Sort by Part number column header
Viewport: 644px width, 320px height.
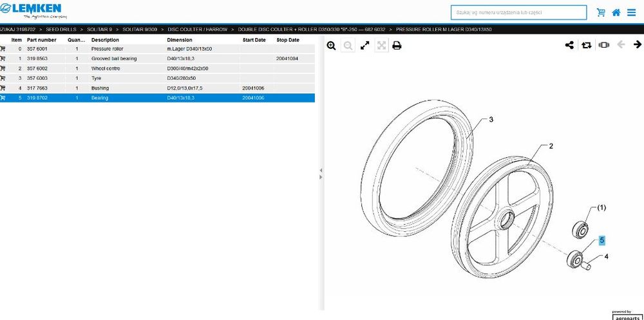(41, 40)
